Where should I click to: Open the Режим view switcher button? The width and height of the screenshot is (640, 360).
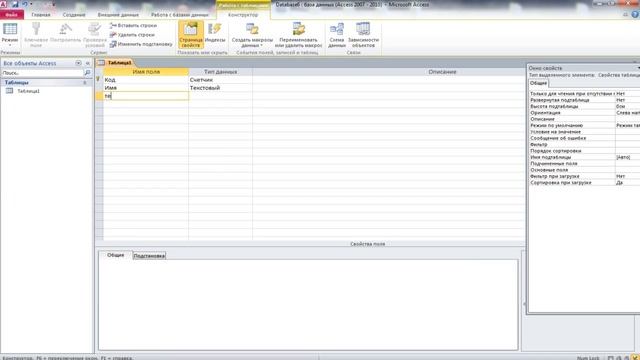[10, 35]
